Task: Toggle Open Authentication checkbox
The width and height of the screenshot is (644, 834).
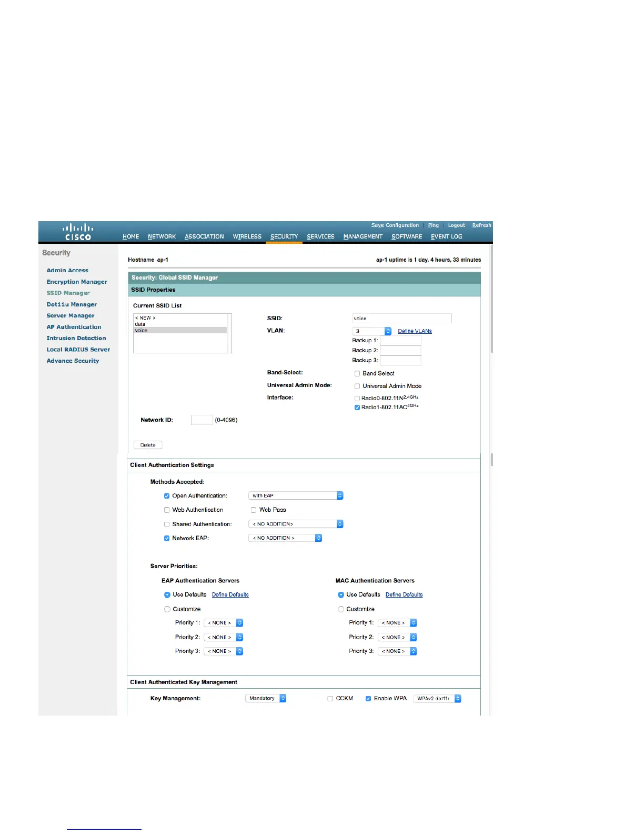Action: point(167,496)
